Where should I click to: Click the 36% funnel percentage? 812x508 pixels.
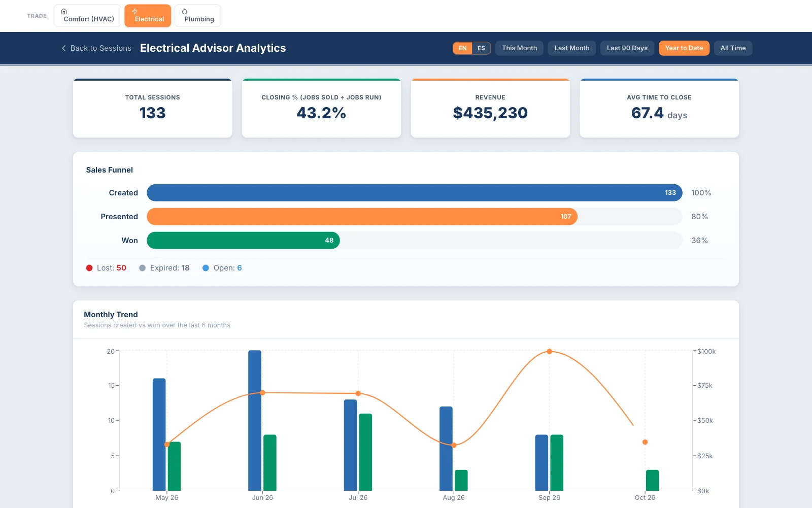[700, 241]
